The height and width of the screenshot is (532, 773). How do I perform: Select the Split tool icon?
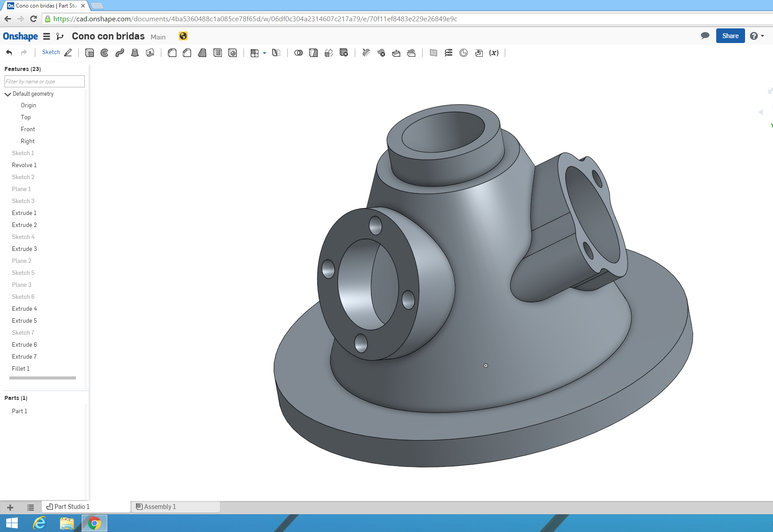[314, 53]
